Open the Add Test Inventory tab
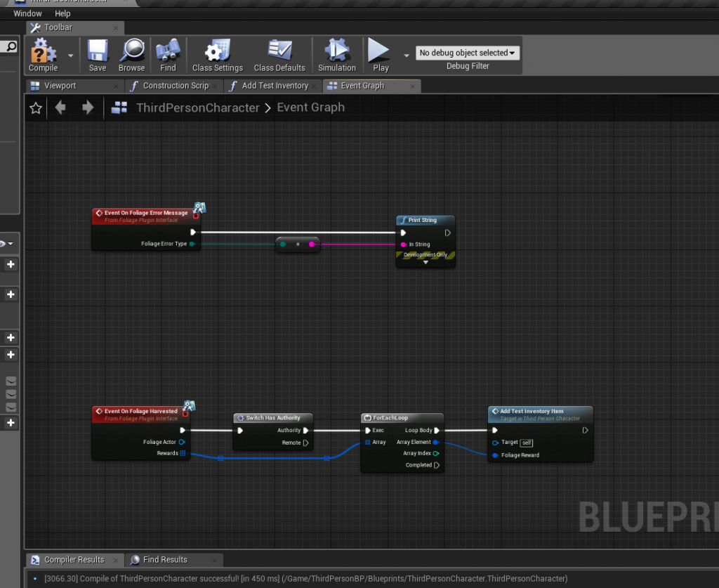Screen dimensions: 719x588 275,86
